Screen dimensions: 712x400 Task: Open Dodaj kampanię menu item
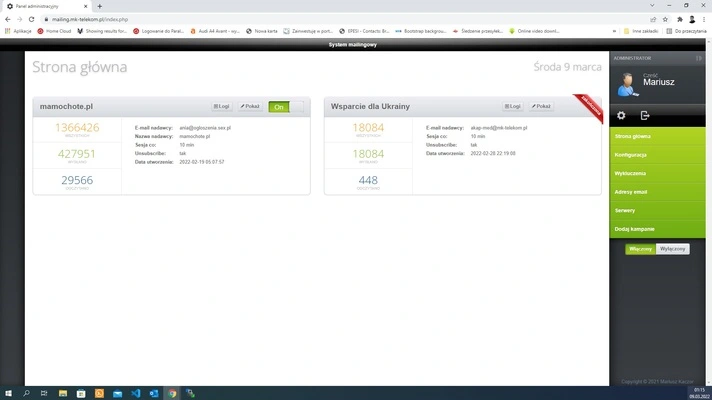[657, 229]
